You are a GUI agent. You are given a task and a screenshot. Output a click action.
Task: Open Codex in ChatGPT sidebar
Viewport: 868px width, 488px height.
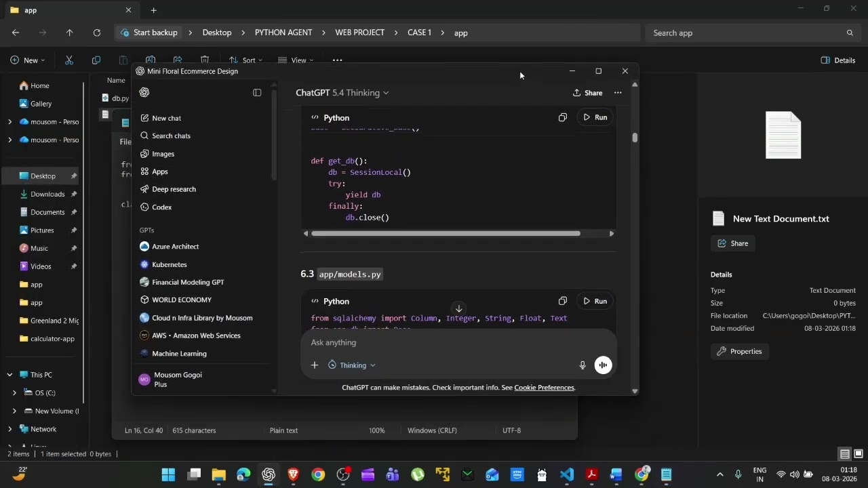point(156,207)
